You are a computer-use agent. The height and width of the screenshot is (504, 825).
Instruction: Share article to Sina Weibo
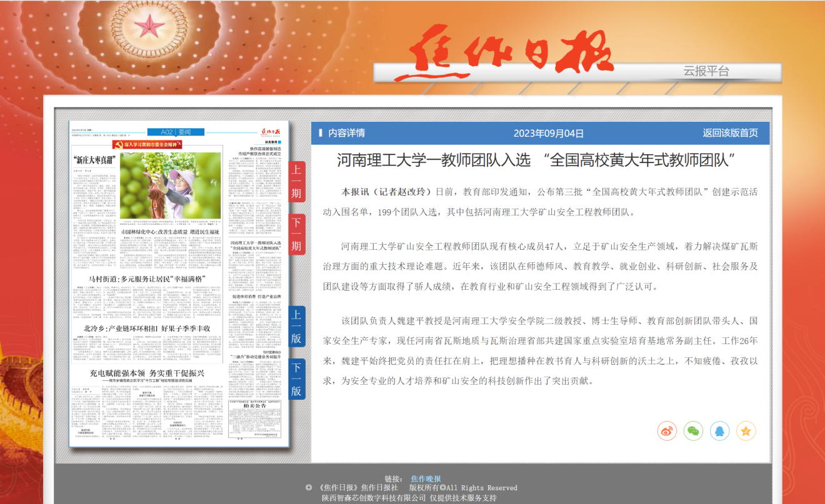click(x=667, y=430)
